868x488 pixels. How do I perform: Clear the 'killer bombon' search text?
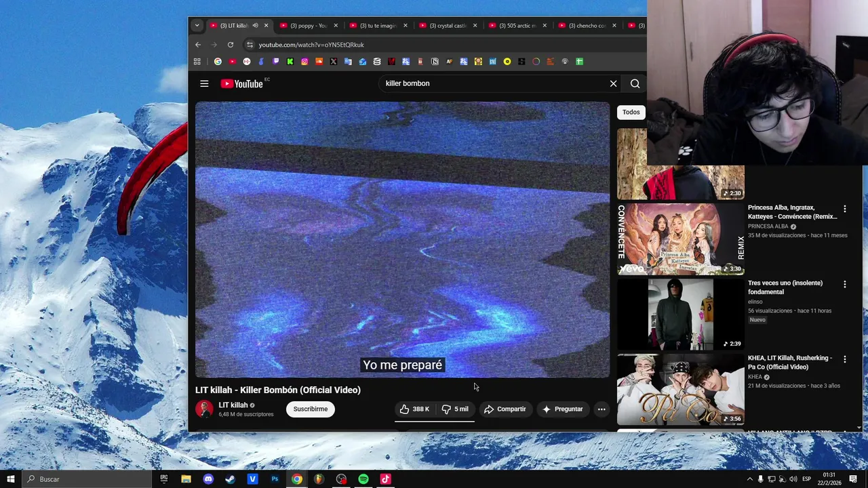click(x=613, y=83)
